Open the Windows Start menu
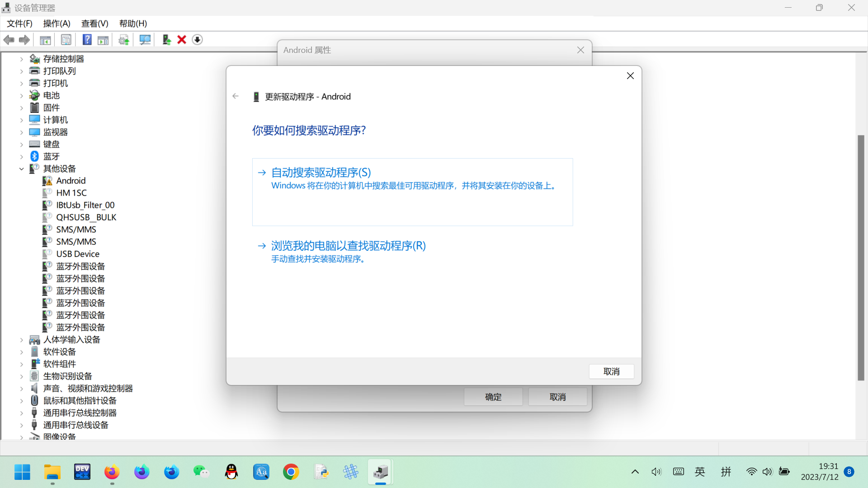Viewport: 868px width, 488px height. [22, 472]
